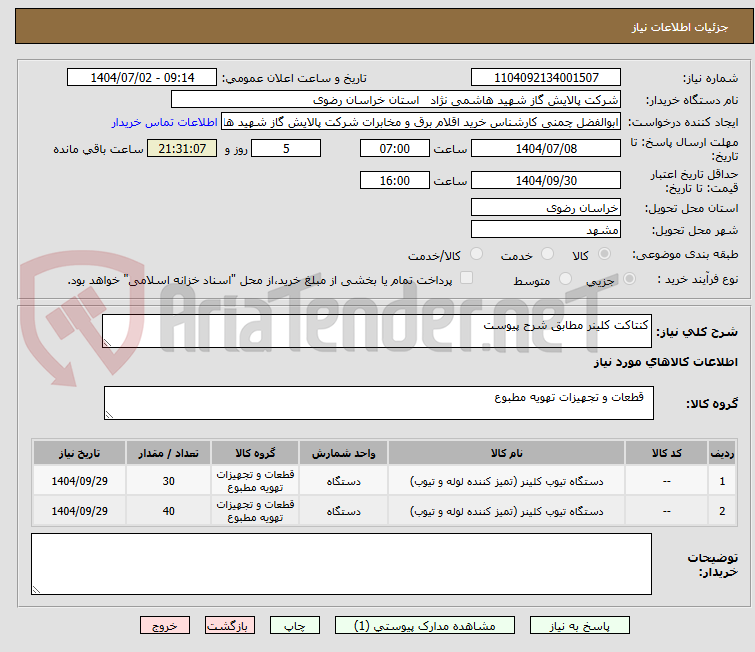Click quantity 30 in row 1
Image resolution: width=755 pixels, height=652 pixels.
pyautogui.click(x=168, y=481)
